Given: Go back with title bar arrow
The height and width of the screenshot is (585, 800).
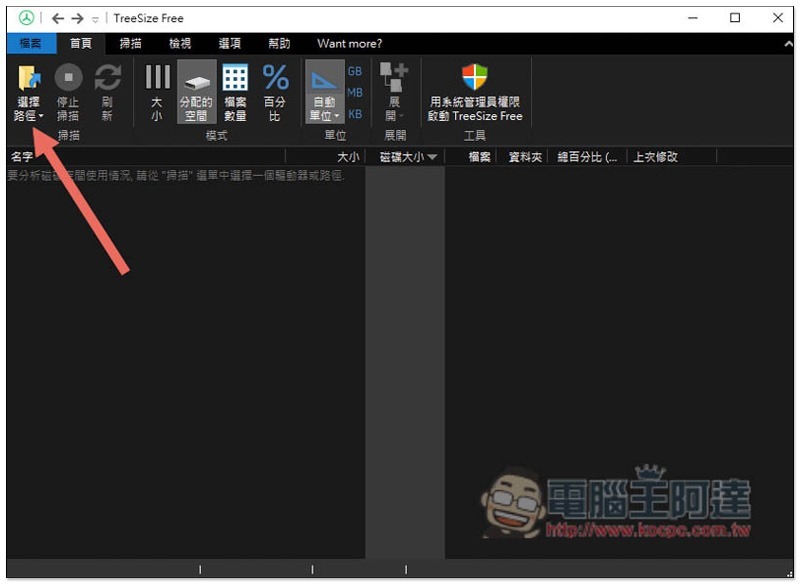Looking at the screenshot, I should coord(58,19).
